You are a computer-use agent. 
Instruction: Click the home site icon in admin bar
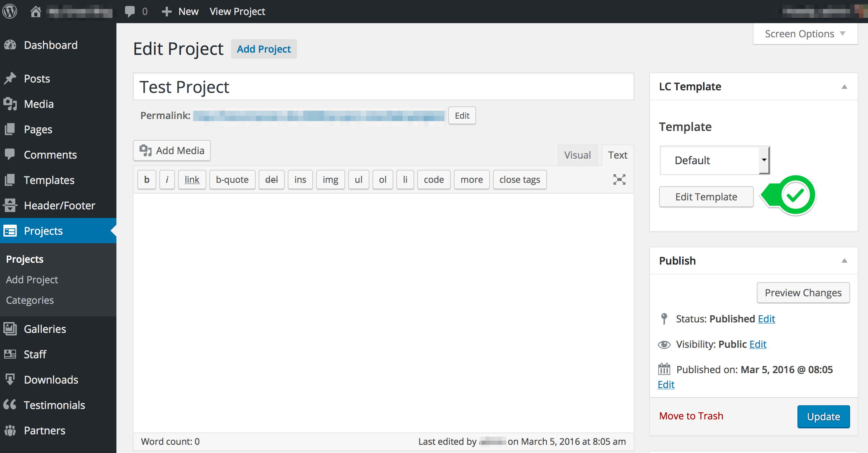click(36, 11)
